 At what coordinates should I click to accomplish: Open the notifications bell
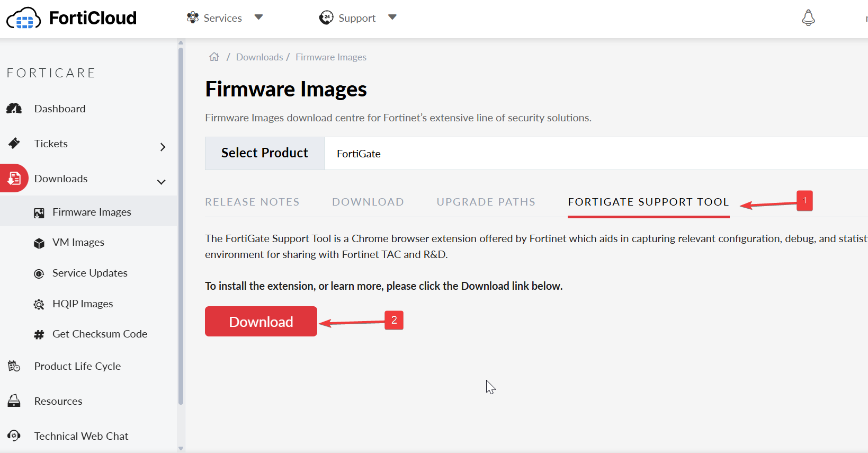(808, 17)
